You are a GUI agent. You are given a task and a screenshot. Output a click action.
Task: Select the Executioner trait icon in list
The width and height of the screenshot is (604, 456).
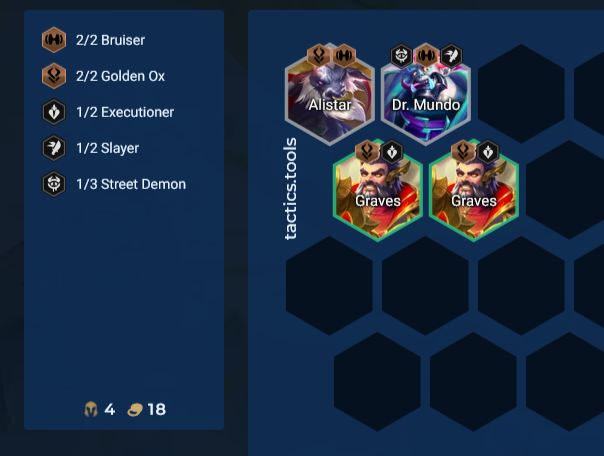pos(54,112)
